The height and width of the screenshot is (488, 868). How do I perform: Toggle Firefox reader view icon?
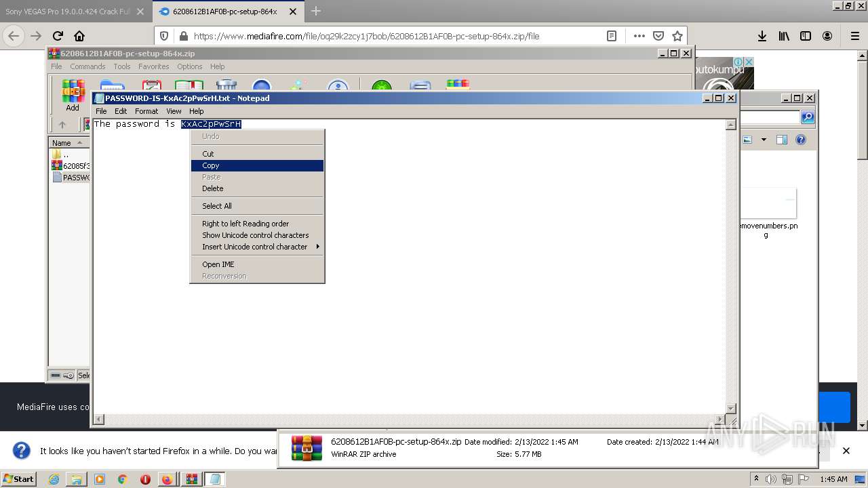pos(611,36)
